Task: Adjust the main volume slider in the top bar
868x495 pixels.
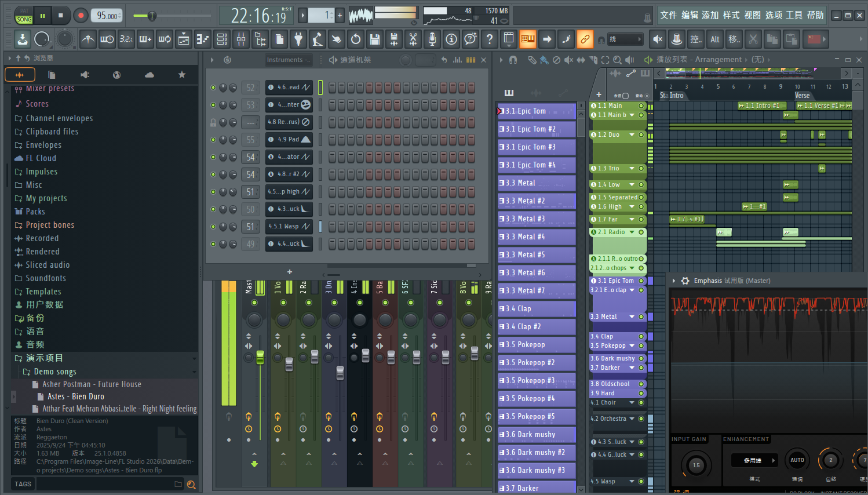Action: (x=152, y=16)
